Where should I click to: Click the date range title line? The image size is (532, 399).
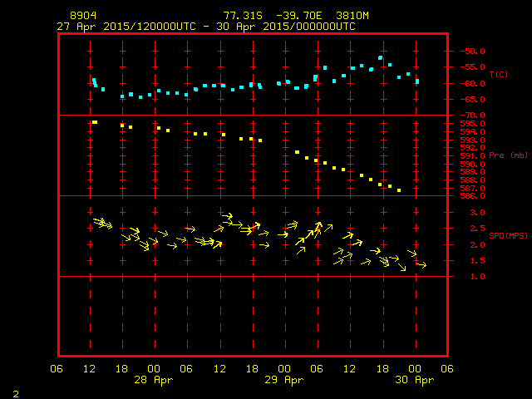coord(206,27)
